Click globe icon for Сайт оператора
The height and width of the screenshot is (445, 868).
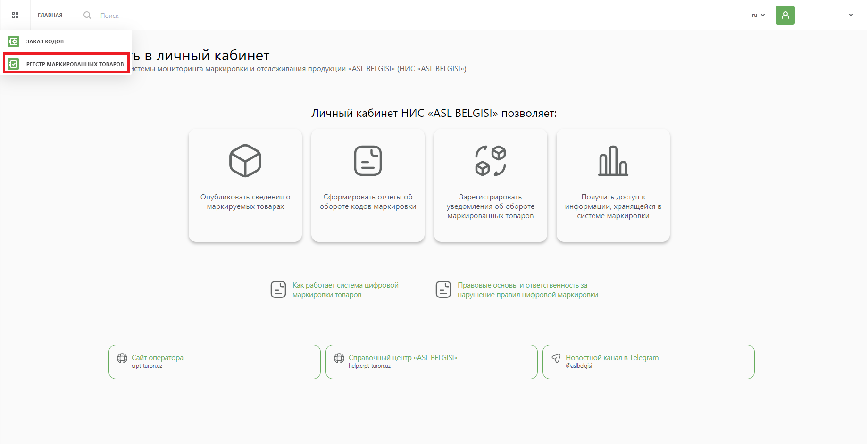122,358
